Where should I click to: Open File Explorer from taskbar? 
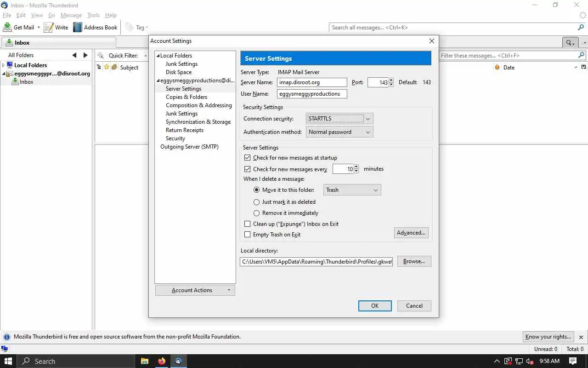tap(144, 361)
